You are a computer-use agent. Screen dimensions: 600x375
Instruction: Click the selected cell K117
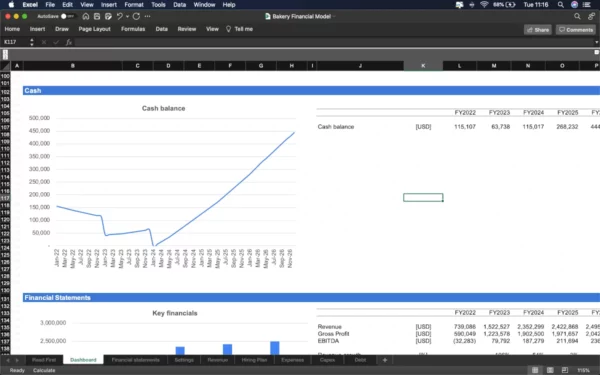[x=423, y=197]
